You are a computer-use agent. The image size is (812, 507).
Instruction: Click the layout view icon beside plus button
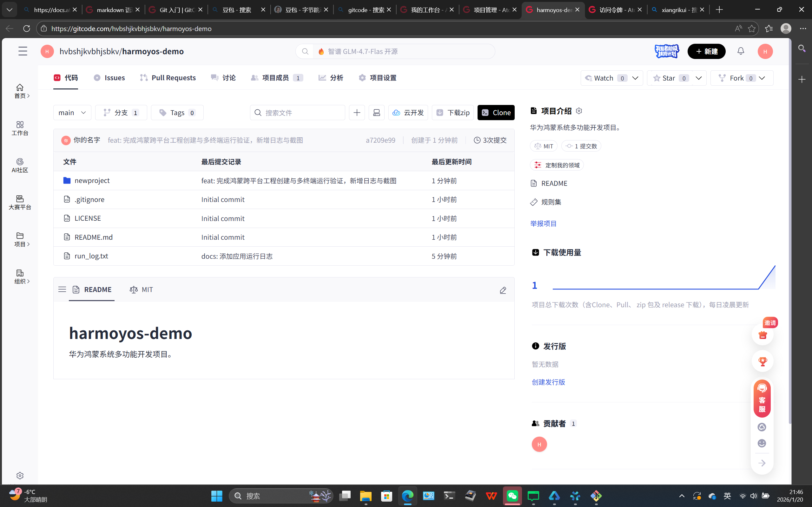tap(376, 113)
